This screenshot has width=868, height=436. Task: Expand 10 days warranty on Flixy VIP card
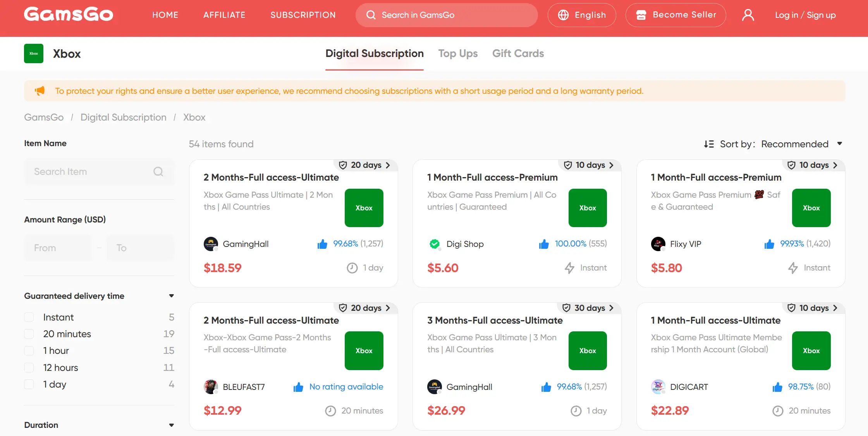coord(813,165)
